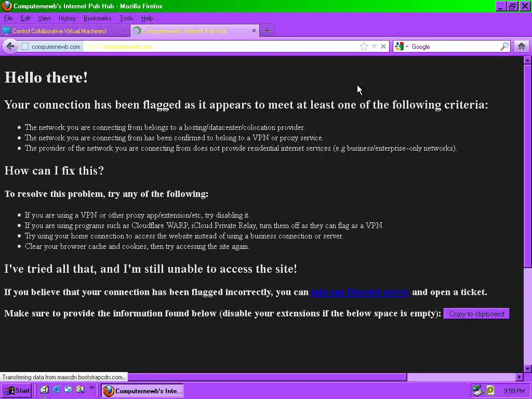Click 'Your connection has been flagged' heading

pyautogui.click(x=246, y=104)
